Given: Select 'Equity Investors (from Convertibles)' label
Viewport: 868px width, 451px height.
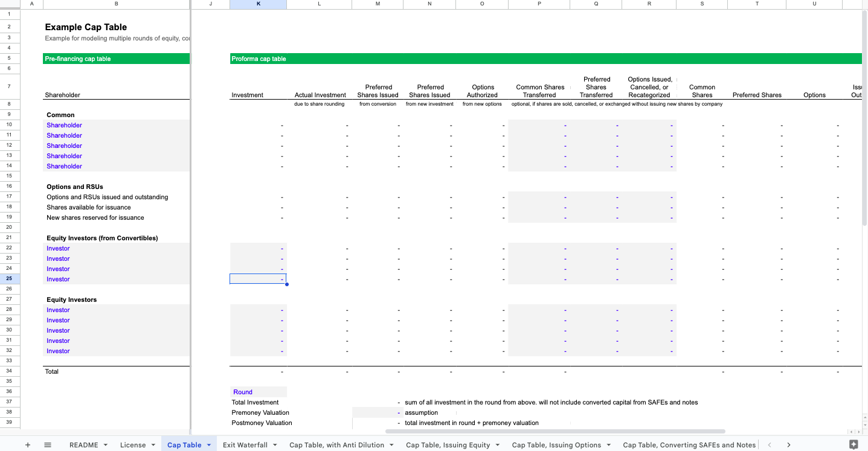Looking at the screenshot, I should [x=102, y=238].
